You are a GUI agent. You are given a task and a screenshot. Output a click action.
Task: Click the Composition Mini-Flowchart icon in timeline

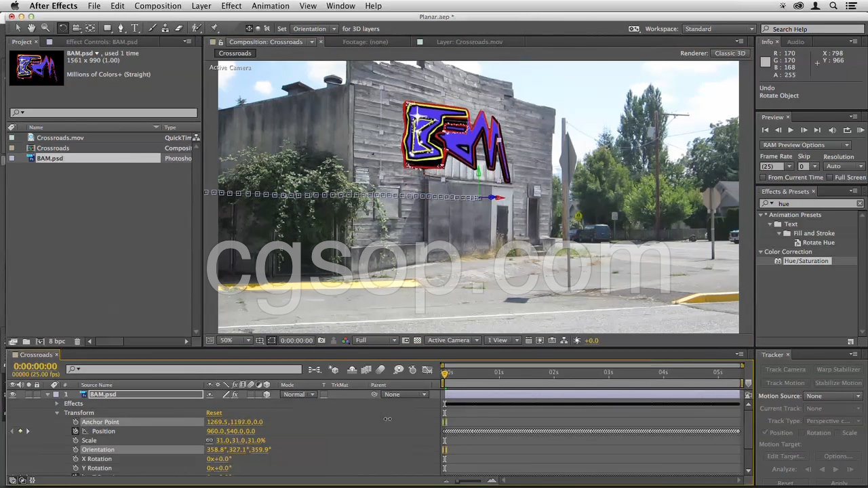point(315,369)
